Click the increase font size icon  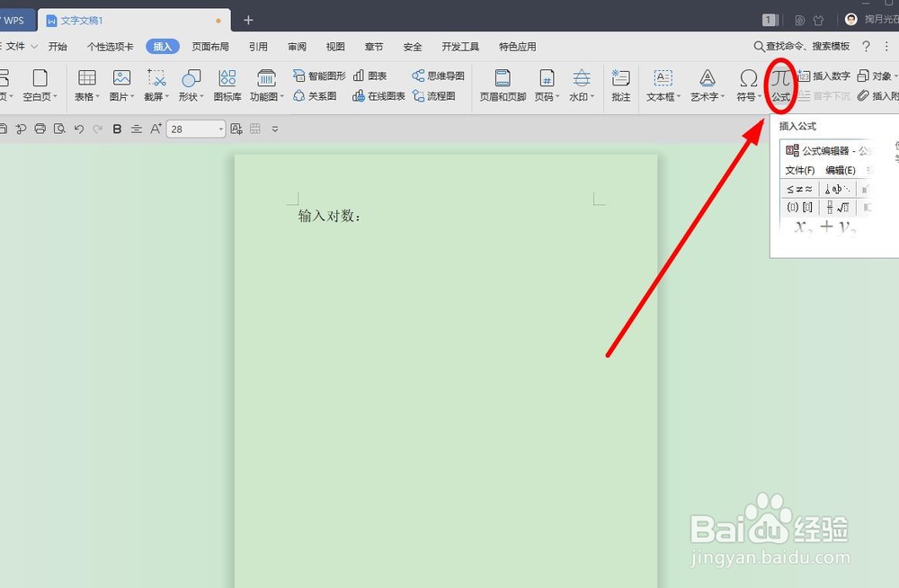(x=156, y=129)
